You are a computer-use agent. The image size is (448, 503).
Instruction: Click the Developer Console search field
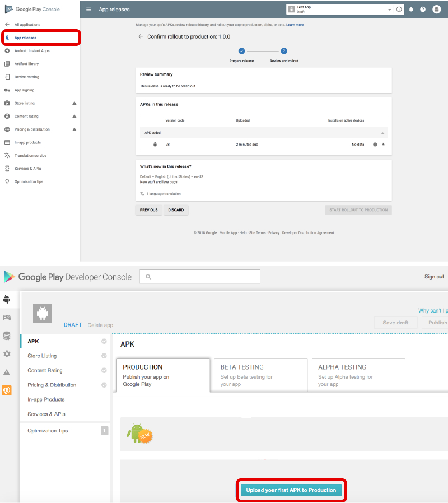tap(200, 277)
